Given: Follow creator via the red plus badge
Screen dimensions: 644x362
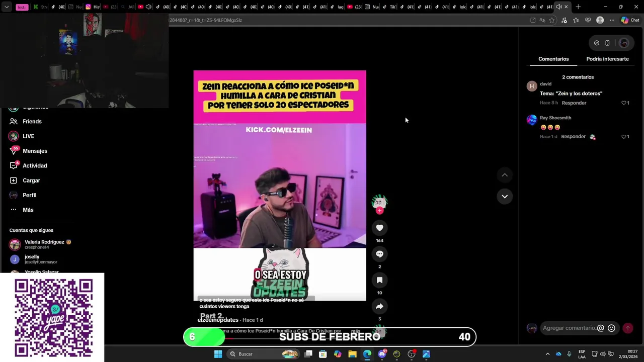Looking at the screenshot, I should point(379,211).
